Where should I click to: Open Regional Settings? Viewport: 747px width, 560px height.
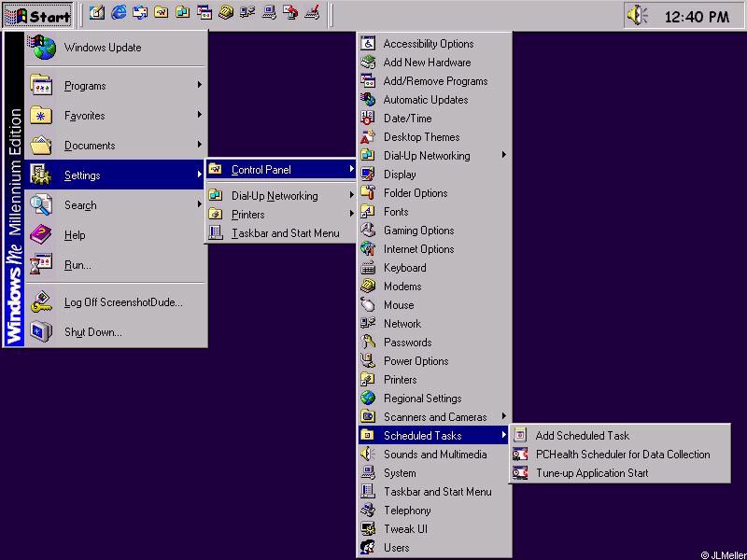[435, 399]
